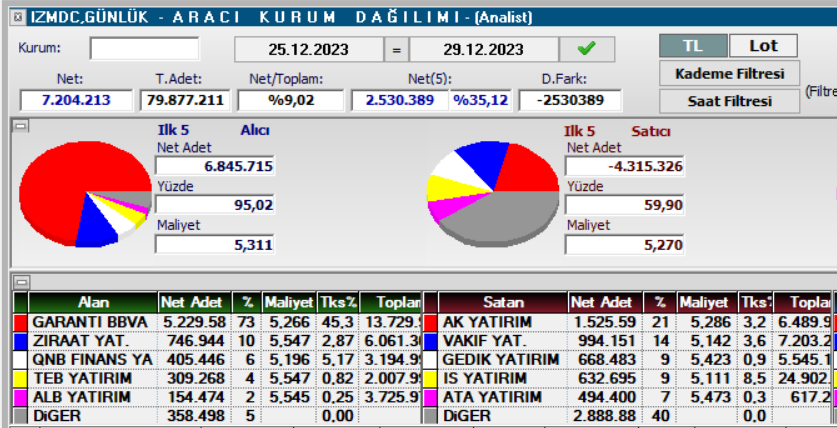Click red swatch beside GARANTI BBVA

(x=20, y=322)
